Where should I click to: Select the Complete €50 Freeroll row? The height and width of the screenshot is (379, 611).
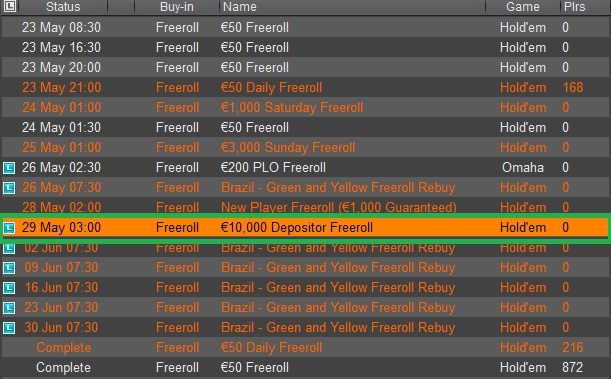pos(306,367)
